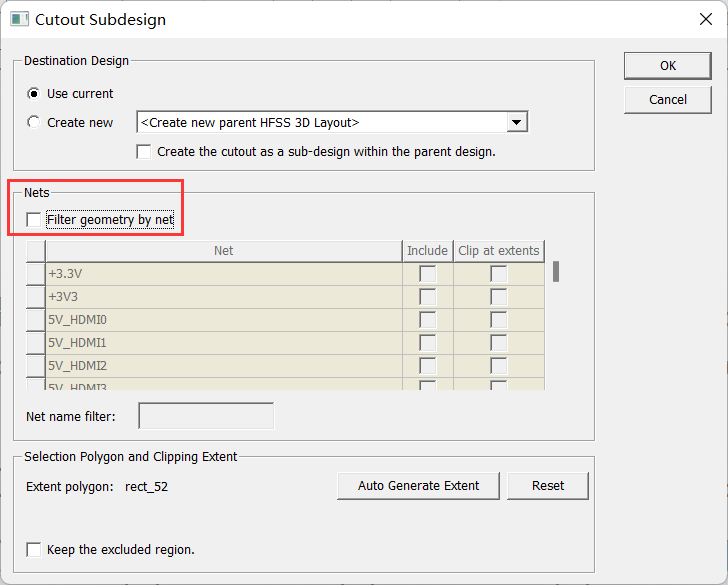Toggle Keep the excluded region checkbox
Screen dimensions: 728x585
pos(33,550)
